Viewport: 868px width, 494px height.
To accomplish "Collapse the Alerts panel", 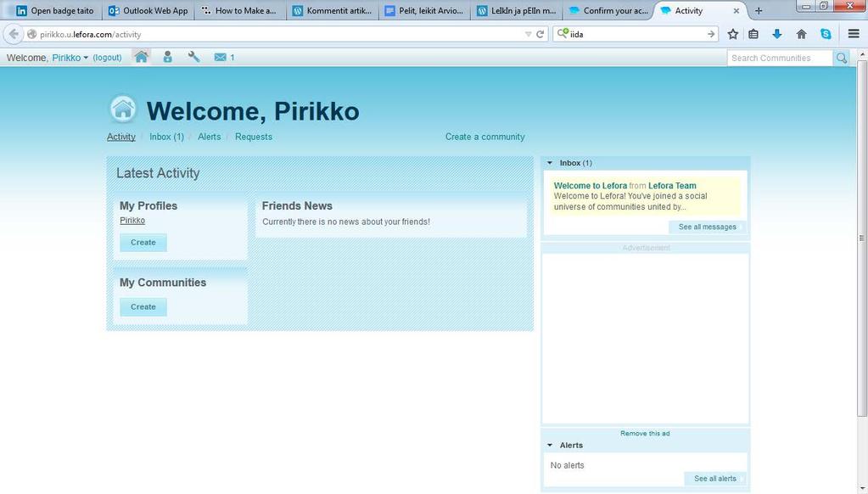I will (550, 445).
